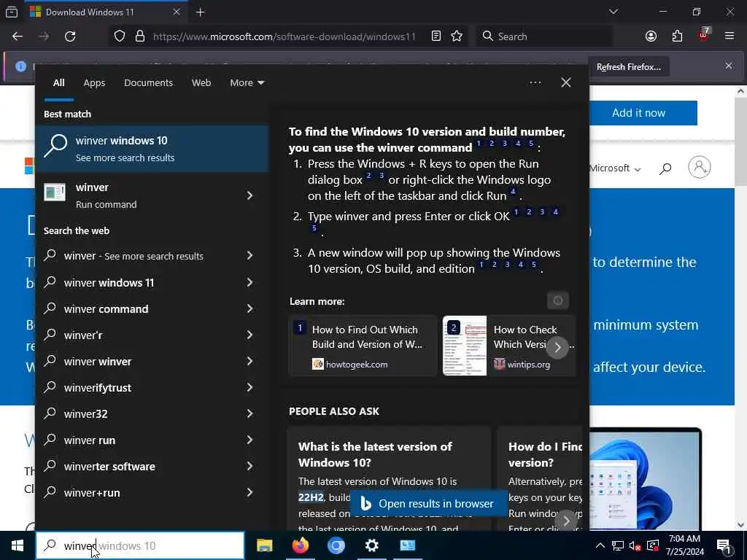Expand 'winver - See more search results' arrow

(x=249, y=256)
